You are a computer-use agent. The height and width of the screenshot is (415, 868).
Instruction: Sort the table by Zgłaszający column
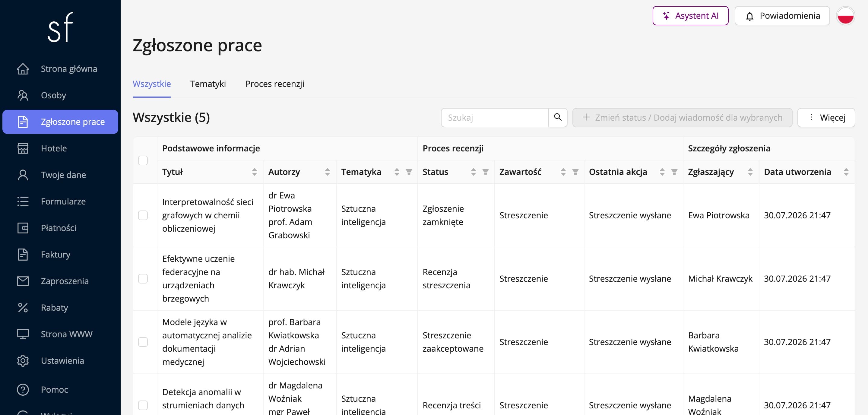(x=750, y=172)
